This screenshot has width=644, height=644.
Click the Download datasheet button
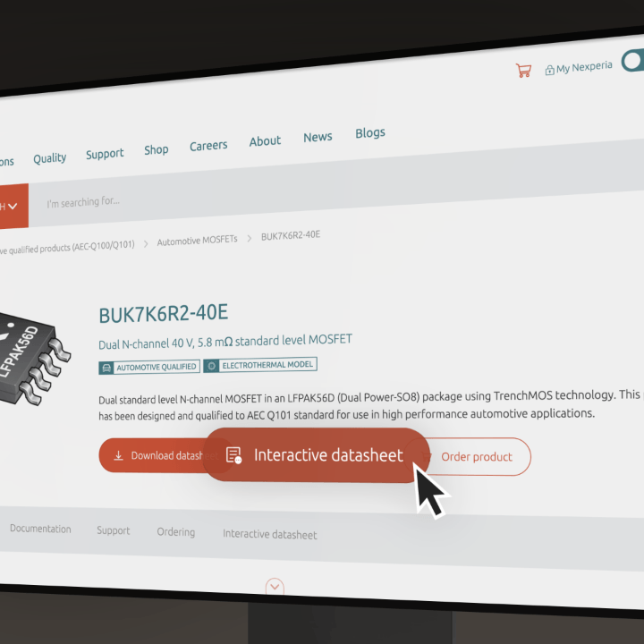tap(156, 455)
